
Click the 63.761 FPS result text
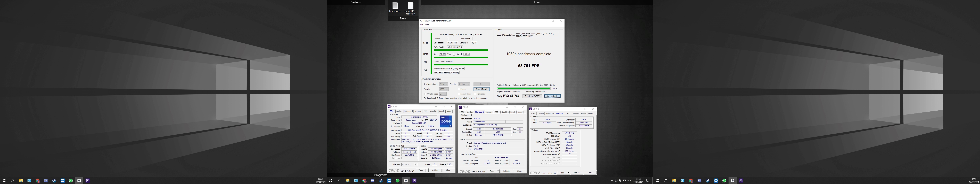point(528,66)
